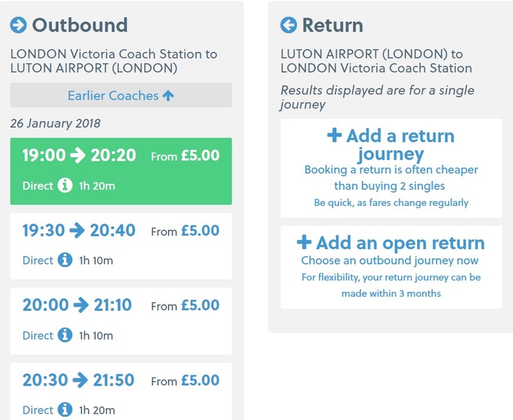Open info icon for 20:30 coach
This screenshot has height=420, width=513.
(65, 410)
